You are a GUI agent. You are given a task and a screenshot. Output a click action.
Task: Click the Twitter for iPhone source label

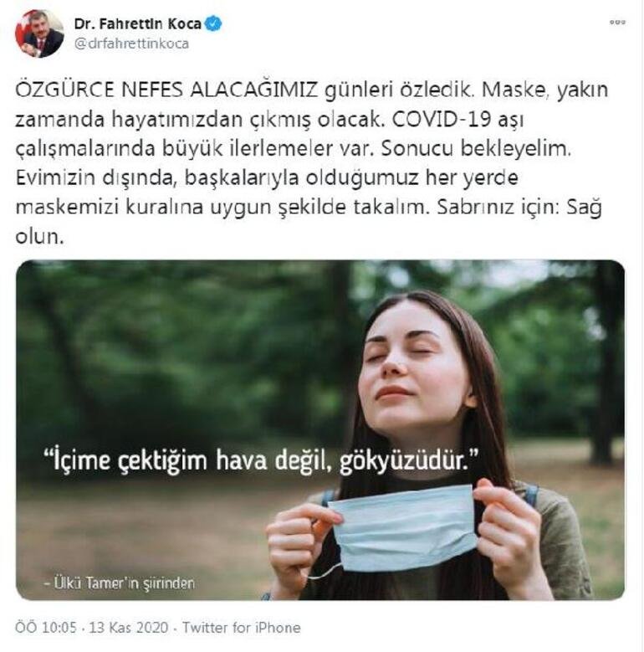[x=242, y=628]
